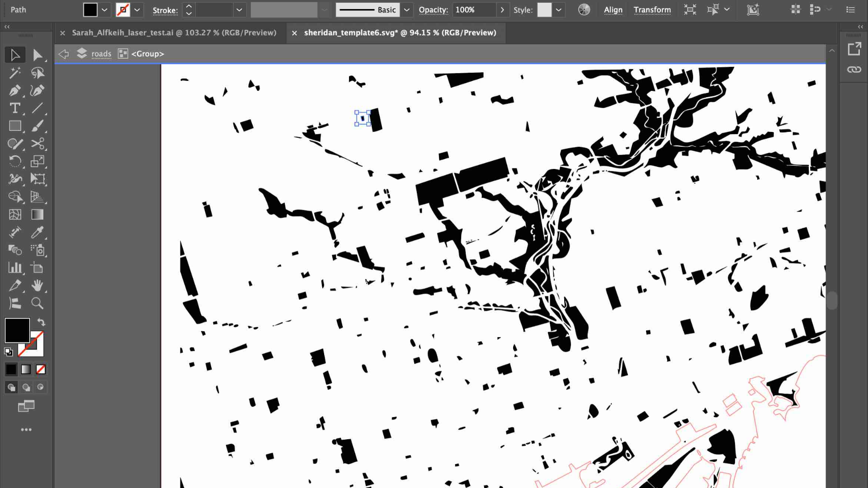The width and height of the screenshot is (868, 488).
Task: Swap fill and stroke colors
Action: tap(41, 322)
